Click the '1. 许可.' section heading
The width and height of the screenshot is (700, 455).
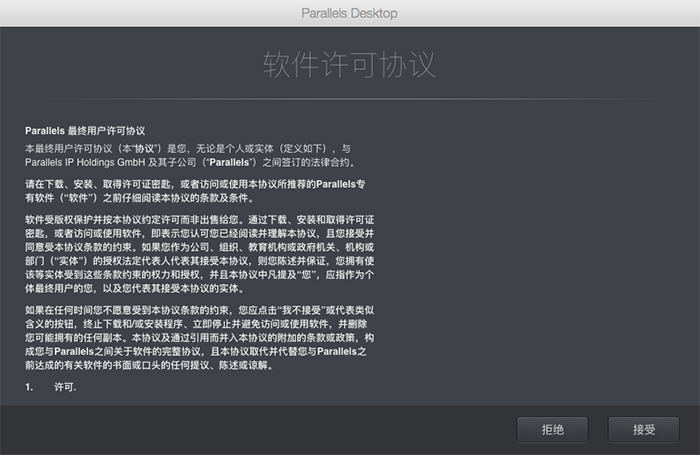[x=50, y=387]
